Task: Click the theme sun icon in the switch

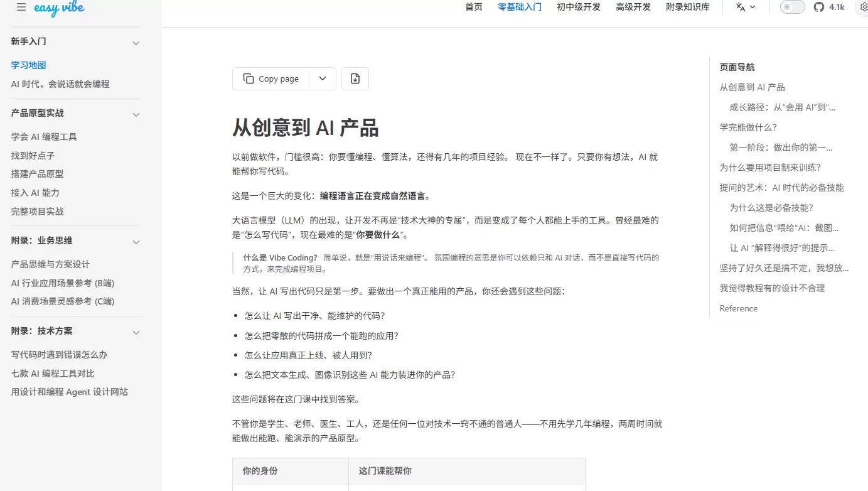Action: [x=787, y=7]
